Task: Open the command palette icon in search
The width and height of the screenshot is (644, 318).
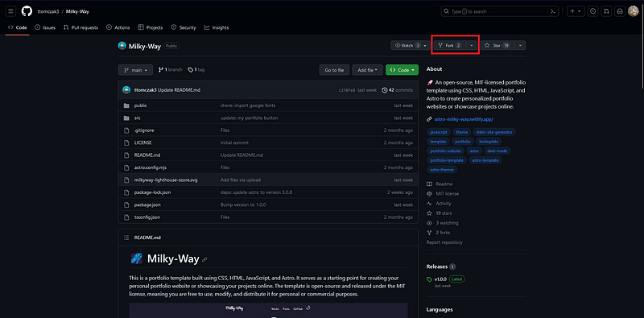Action: coord(553,11)
